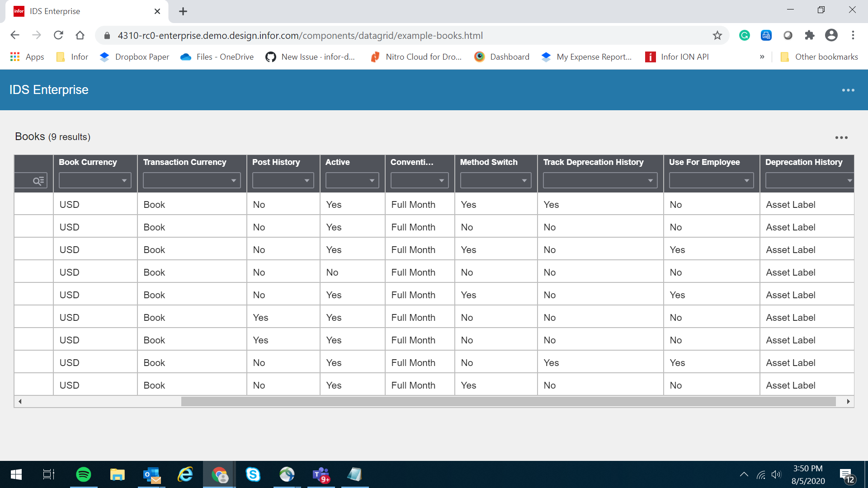Open the Book Currency filter dropdown
Image resolution: width=868 pixels, height=488 pixels.
(x=95, y=181)
